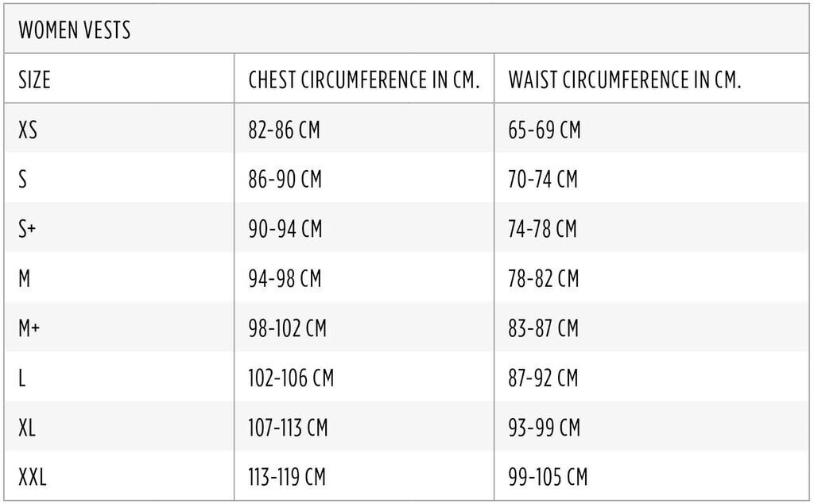
Task: Click the WOMEN VESTS table title
Action: (74, 31)
